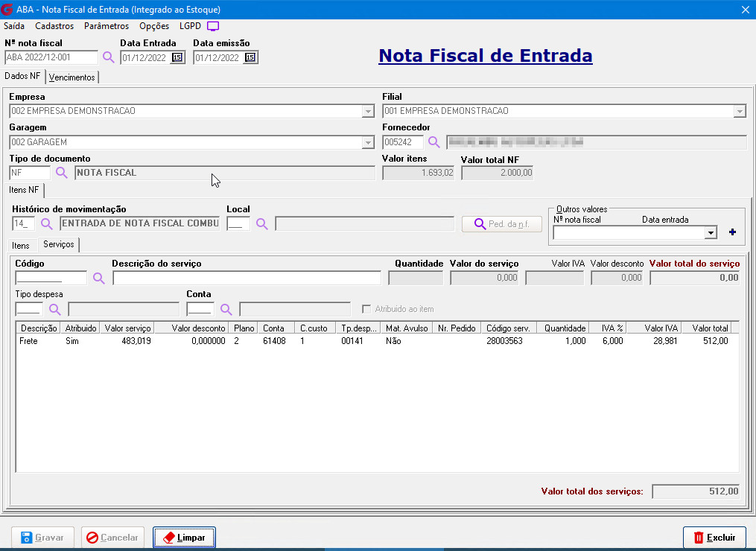This screenshot has width=756, height=551.
Task: Click the search icon beside Nº nota fiscal
Action: (x=109, y=57)
